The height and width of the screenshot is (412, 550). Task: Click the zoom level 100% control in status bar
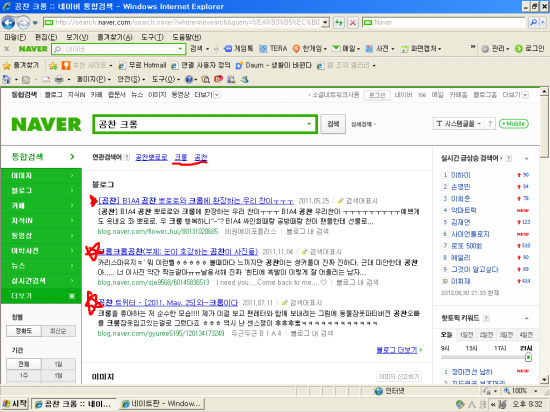click(520, 391)
